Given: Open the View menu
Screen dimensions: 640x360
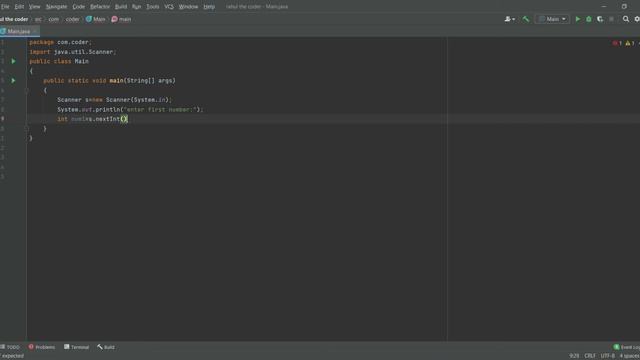Looking at the screenshot, I should (x=35, y=7).
